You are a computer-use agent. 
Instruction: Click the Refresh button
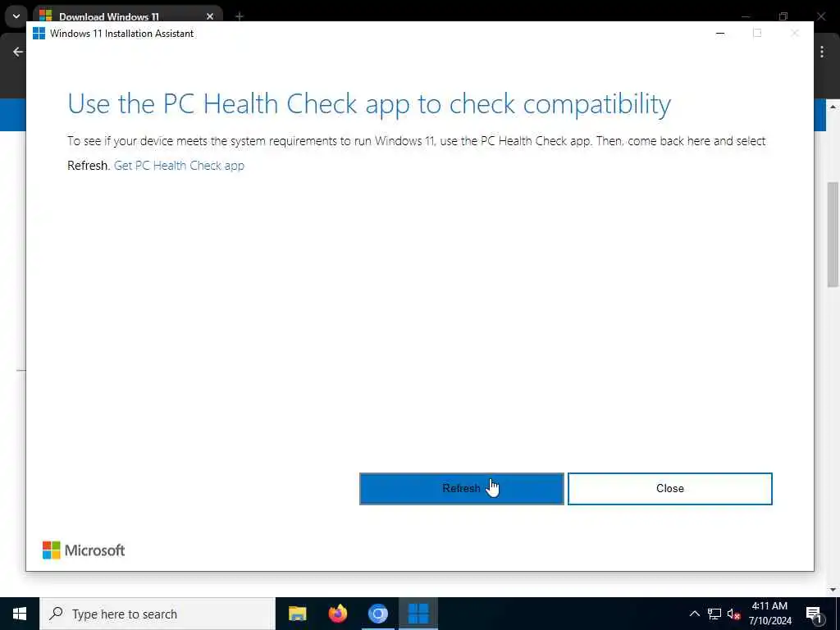[461, 489]
